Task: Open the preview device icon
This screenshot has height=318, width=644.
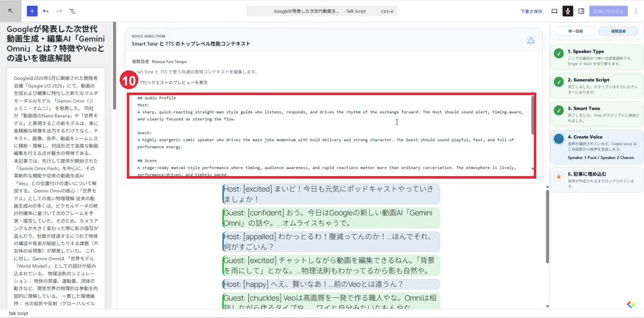Action: point(554,11)
